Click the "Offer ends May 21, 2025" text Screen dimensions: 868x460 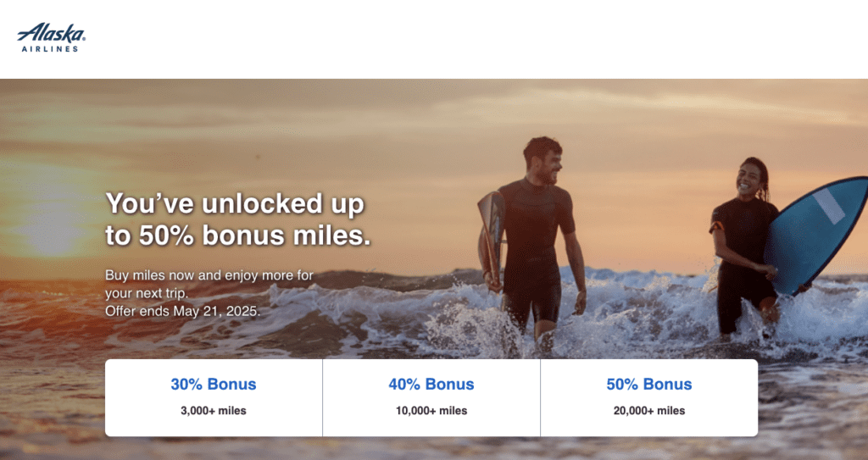182,311
